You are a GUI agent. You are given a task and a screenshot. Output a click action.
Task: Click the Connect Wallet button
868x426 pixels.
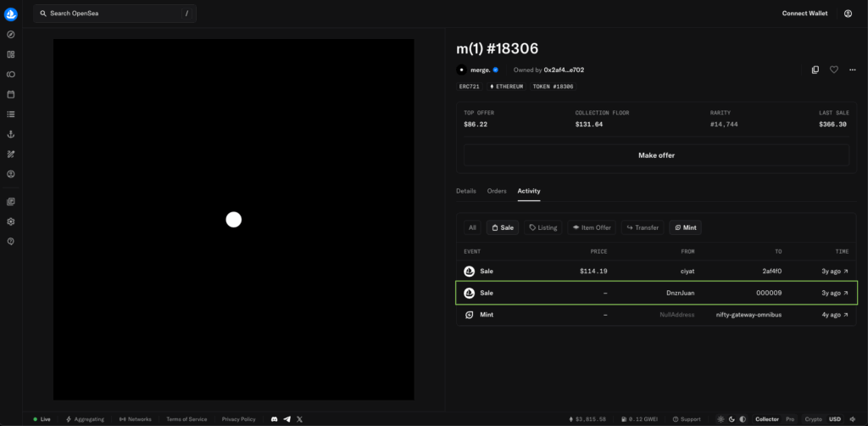coord(805,14)
